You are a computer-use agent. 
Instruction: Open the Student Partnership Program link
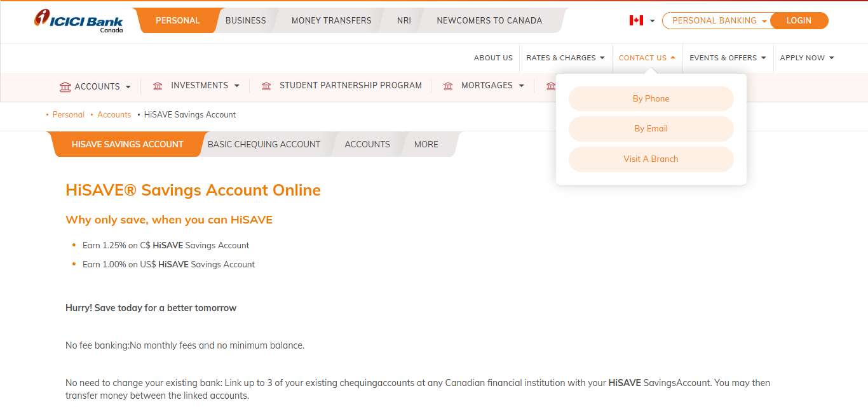(x=350, y=85)
